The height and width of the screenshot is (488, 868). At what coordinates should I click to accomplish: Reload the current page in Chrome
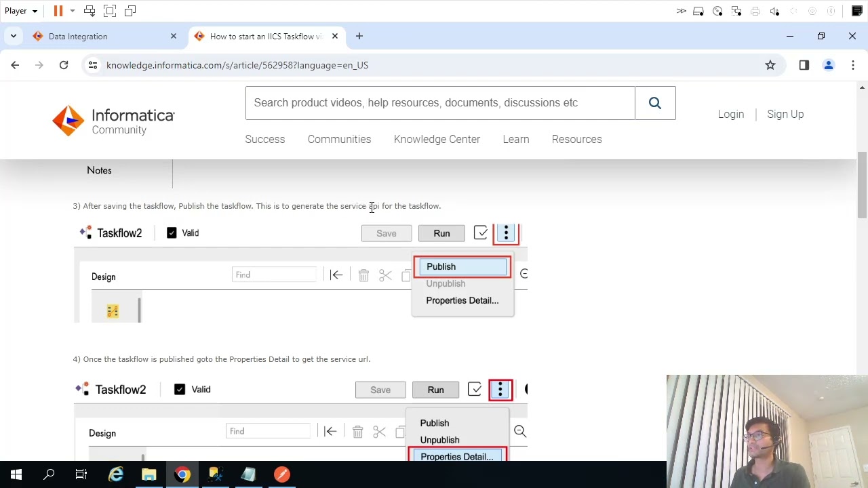[x=64, y=65]
